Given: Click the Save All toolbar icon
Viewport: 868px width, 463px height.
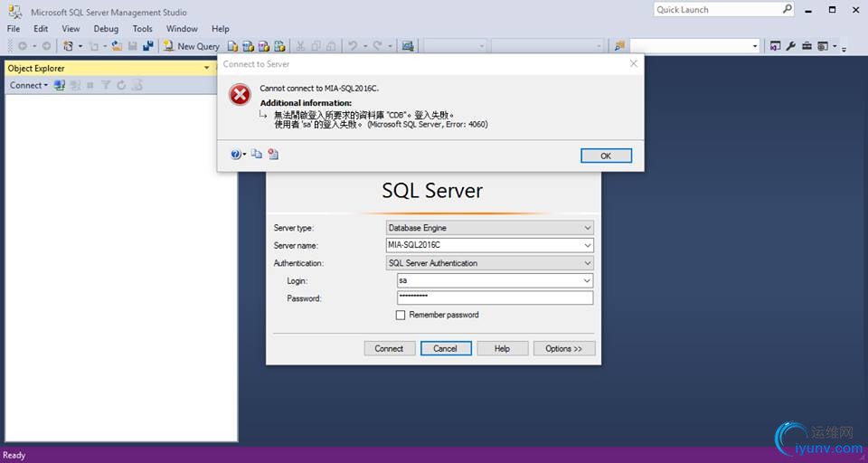Looking at the screenshot, I should [x=147, y=46].
